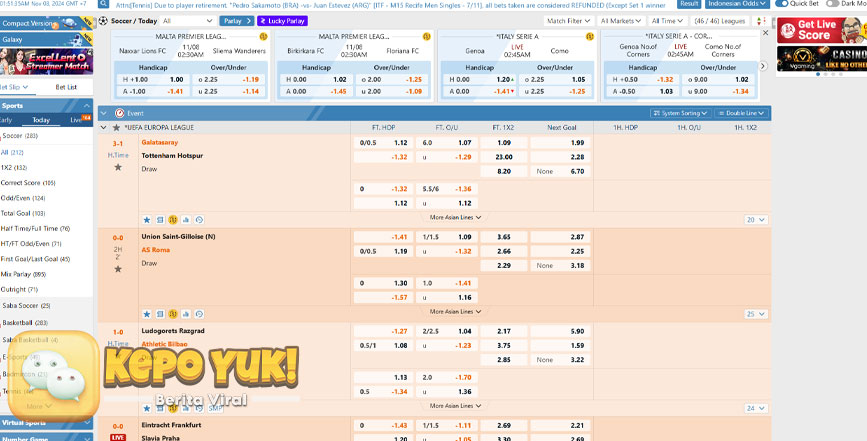The width and height of the screenshot is (867, 441).
Task: Open the Galaxy banner
Action: (x=46, y=39)
